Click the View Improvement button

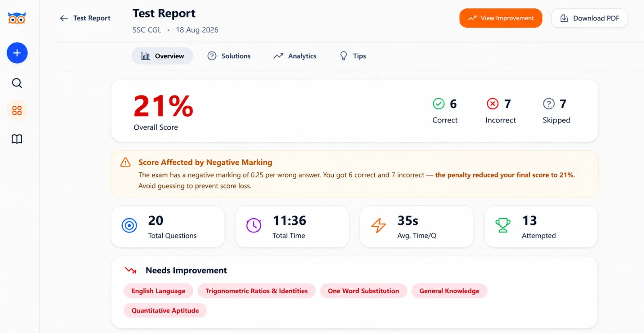[x=501, y=18]
